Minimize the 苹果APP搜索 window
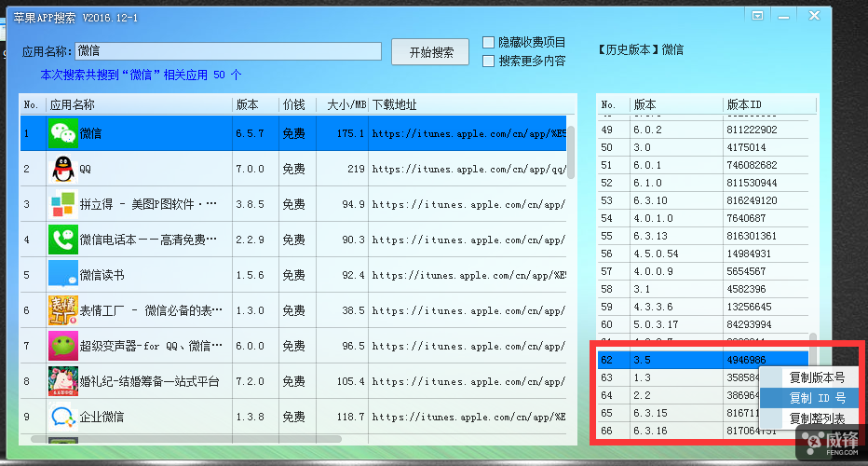The width and height of the screenshot is (868, 466). 783,17
